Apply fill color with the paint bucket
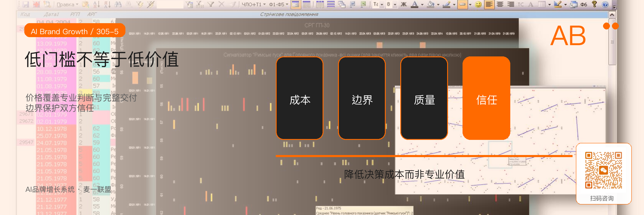This screenshot has width=644, height=215. point(431,4)
